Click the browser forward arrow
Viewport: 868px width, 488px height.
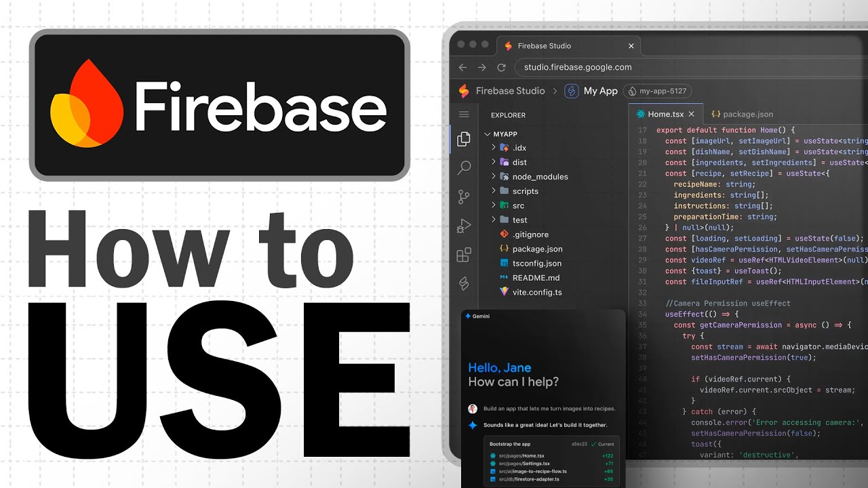(481, 67)
